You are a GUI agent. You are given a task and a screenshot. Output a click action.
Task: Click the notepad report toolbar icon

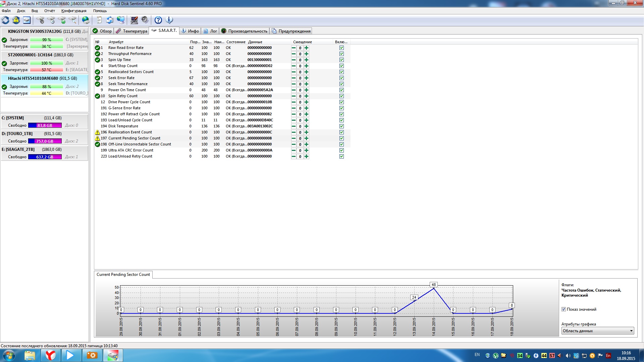pyautogui.click(x=99, y=20)
